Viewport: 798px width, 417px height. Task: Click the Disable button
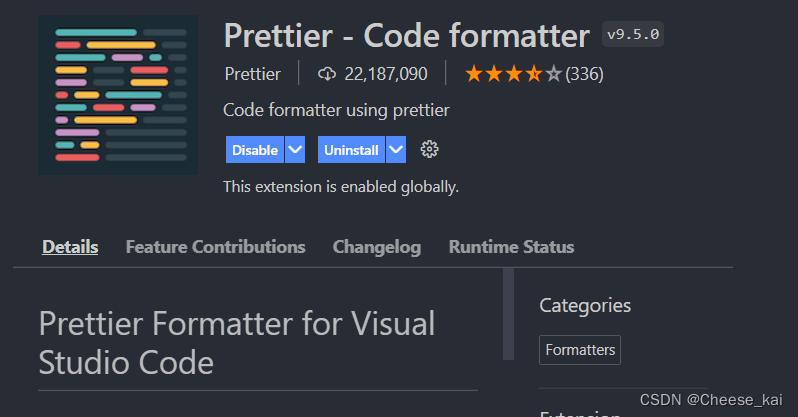pyautogui.click(x=254, y=150)
